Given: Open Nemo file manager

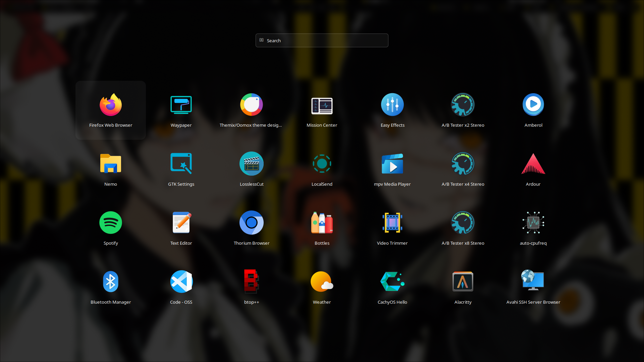Looking at the screenshot, I should pos(111,164).
